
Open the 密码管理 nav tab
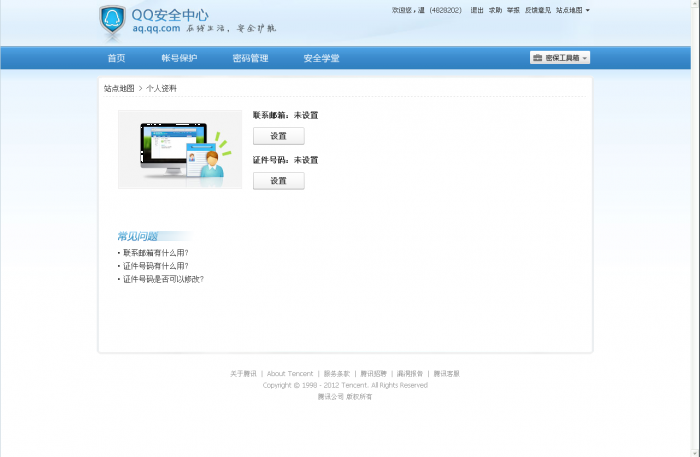[x=250, y=58]
